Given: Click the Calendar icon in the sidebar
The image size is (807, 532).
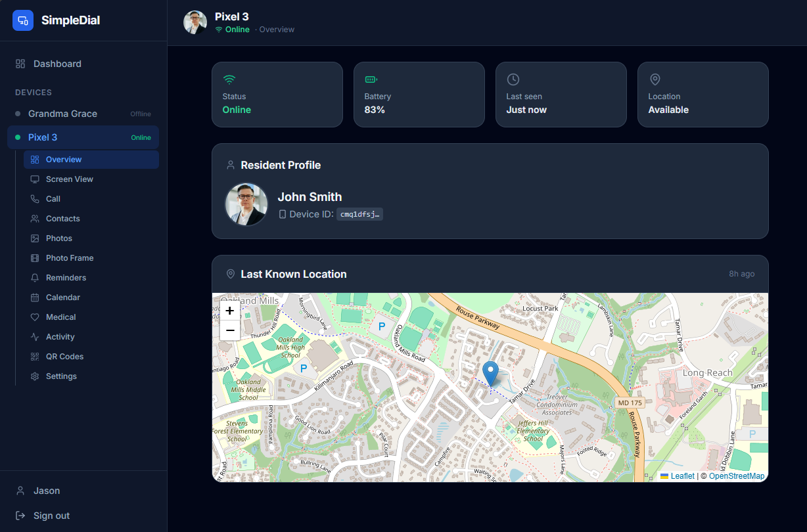Looking at the screenshot, I should pos(35,298).
